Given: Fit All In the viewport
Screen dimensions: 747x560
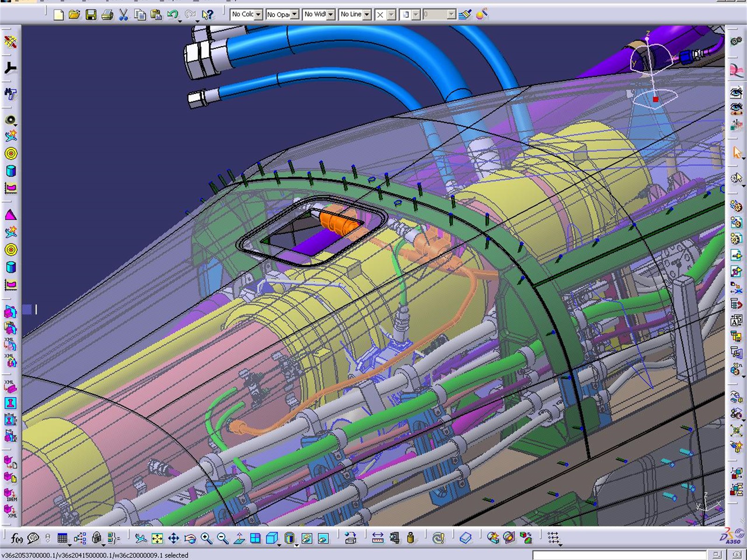Looking at the screenshot, I should coord(157,539).
